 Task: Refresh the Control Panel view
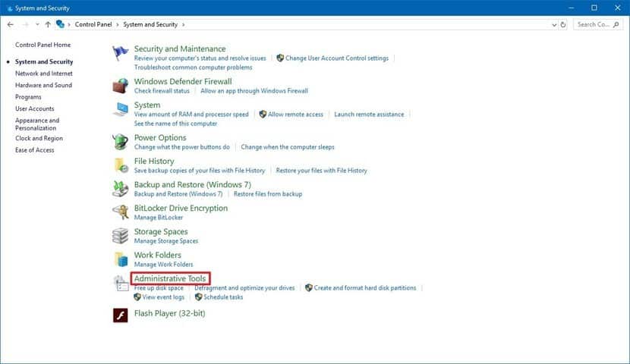563,24
